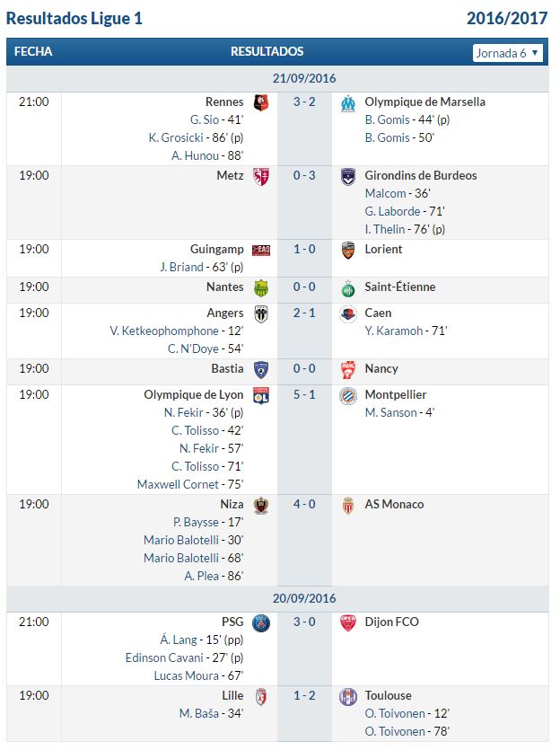Click scorer Edinson Cavani
The width and height of the screenshot is (560, 750).
pyautogui.click(x=164, y=657)
